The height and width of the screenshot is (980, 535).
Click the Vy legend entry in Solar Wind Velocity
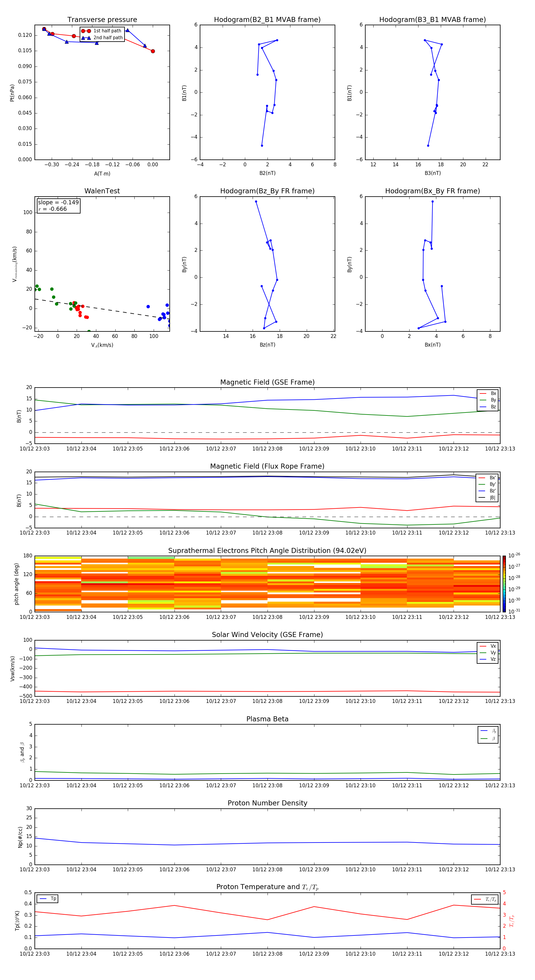click(x=488, y=653)
